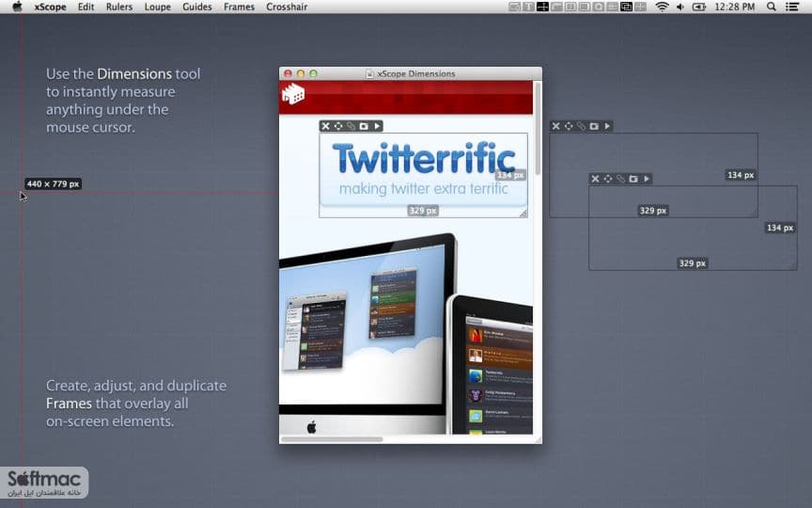Close the frame around the Twitterrific banner

tap(325, 126)
